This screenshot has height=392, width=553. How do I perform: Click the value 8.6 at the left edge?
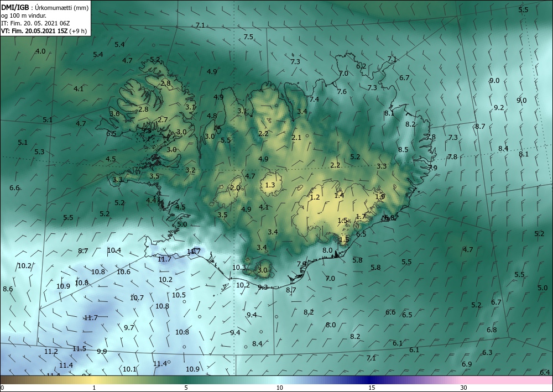tap(8, 289)
